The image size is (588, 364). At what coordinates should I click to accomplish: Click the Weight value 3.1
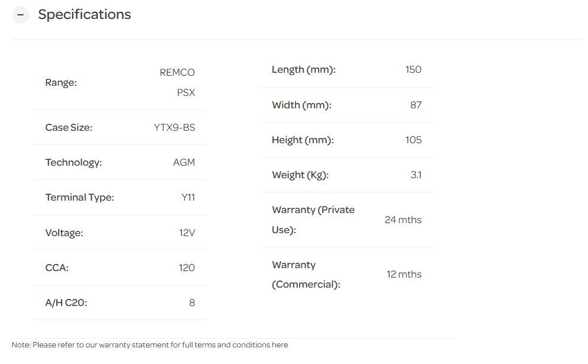(416, 175)
